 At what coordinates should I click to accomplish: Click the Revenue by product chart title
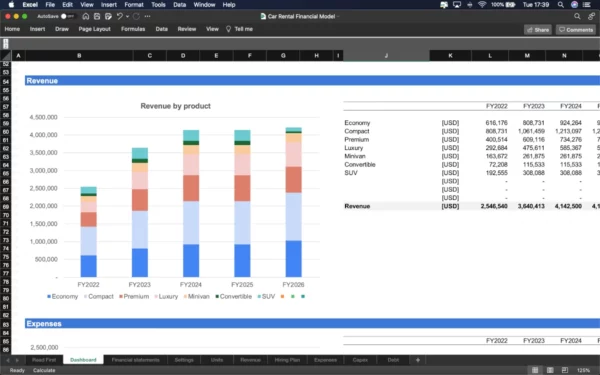coord(176,106)
